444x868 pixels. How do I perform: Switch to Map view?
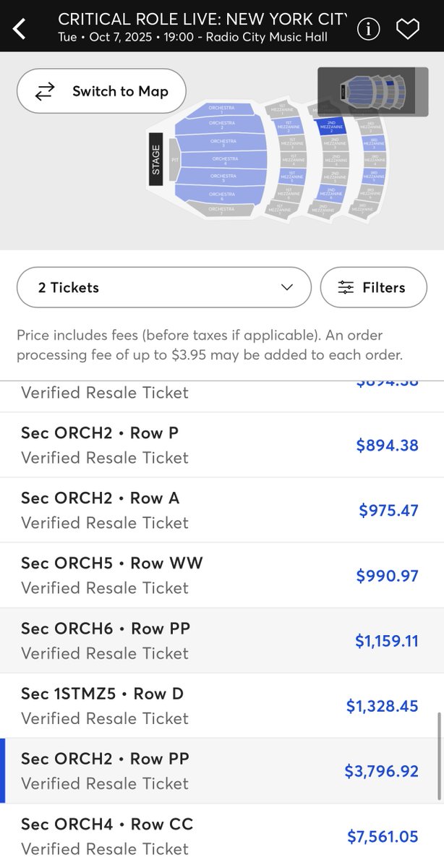point(101,91)
